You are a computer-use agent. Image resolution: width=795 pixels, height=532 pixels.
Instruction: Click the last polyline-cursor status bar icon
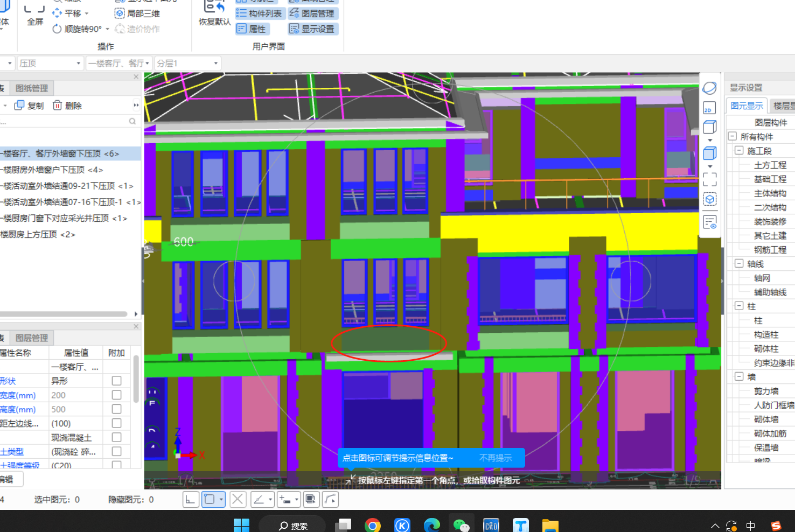(330, 500)
